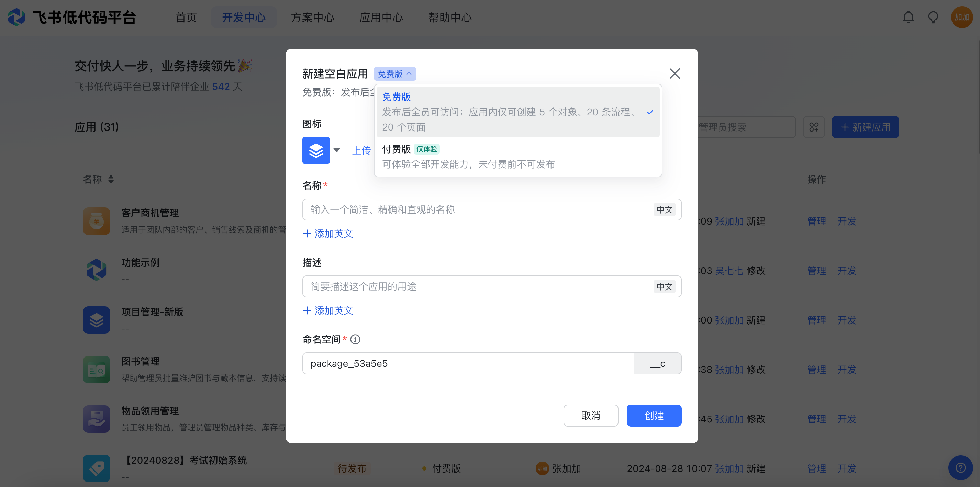
Task: Click 吴七七 modifier name link
Action: click(729, 271)
